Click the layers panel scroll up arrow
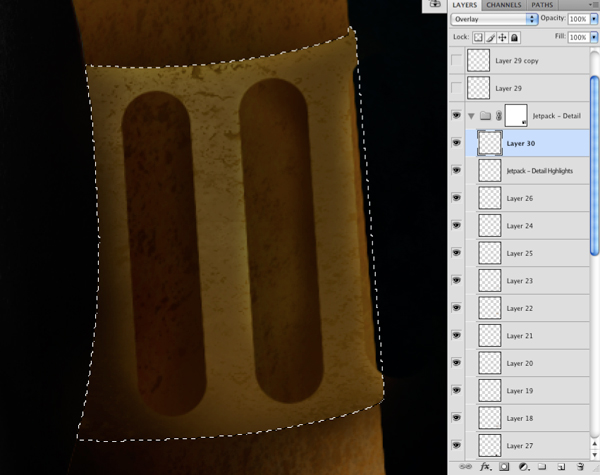The width and height of the screenshot is (600, 475). [594, 444]
